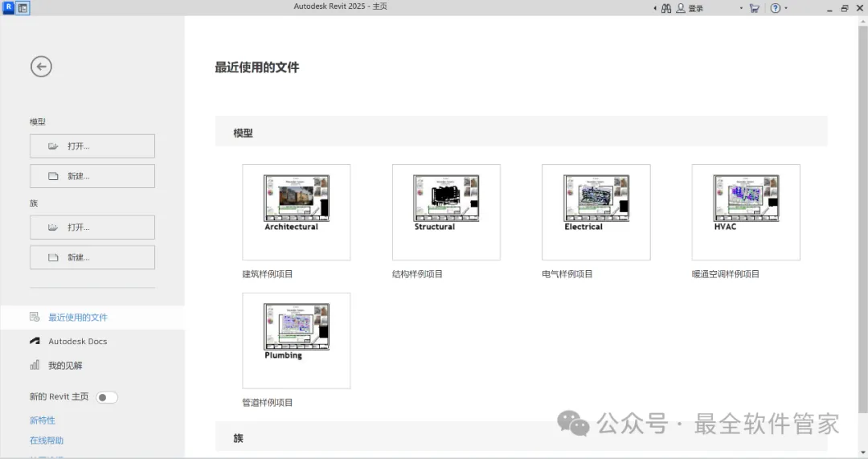Click the back arrow circle icon
Screen dimensions: 868x459
point(41,67)
